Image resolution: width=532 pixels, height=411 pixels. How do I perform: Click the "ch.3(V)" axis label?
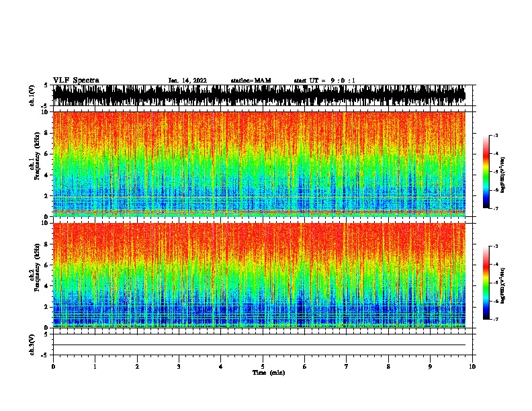(x=32, y=345)
